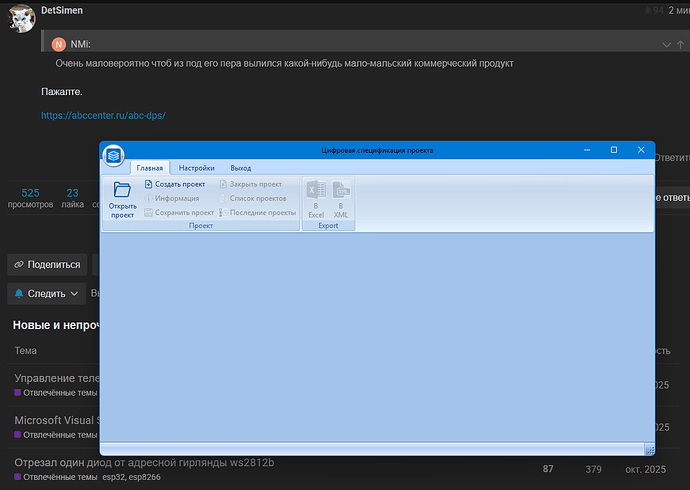Click DetSimen's avatar in the forum

[x=22, y=18]
